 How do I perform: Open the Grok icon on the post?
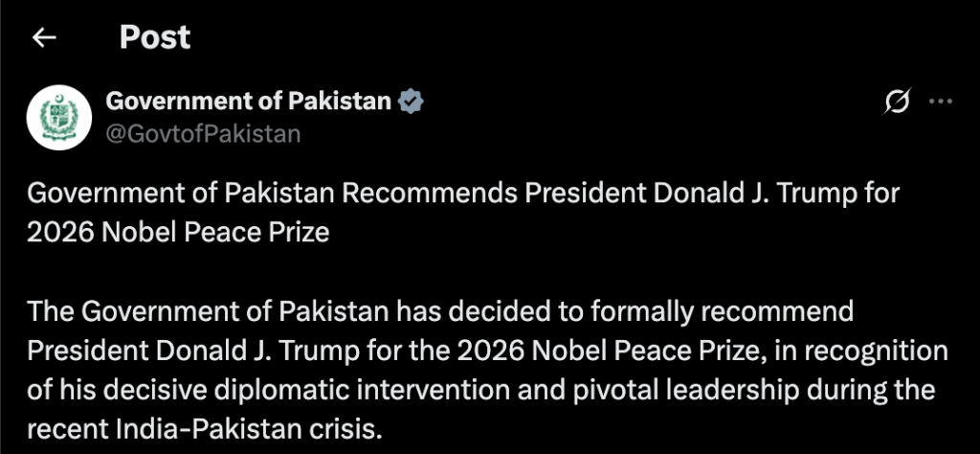click(x=897, y=102)
